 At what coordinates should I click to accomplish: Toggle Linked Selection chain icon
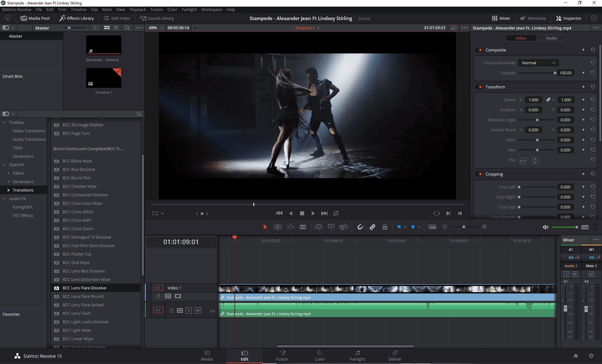pyautogui.click(x=372, y=227)
